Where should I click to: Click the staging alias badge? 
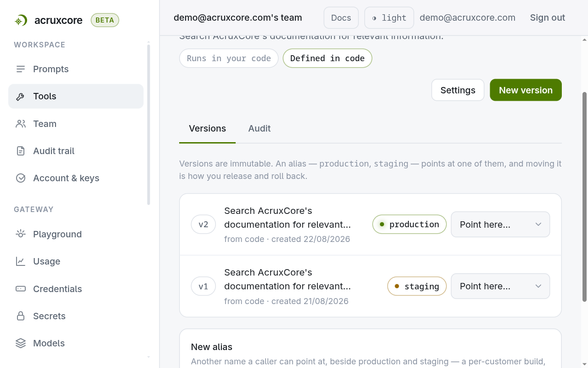[417, 286]
